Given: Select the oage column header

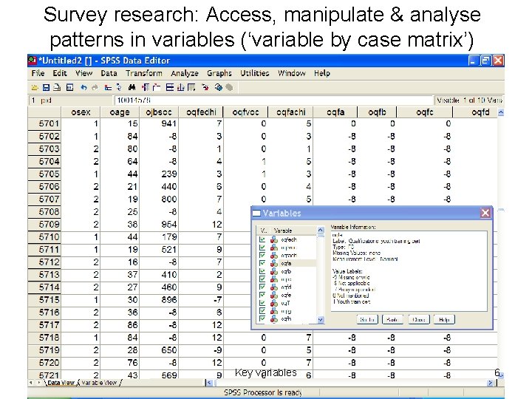Looking at the screenshot, I should click(120, 112).
